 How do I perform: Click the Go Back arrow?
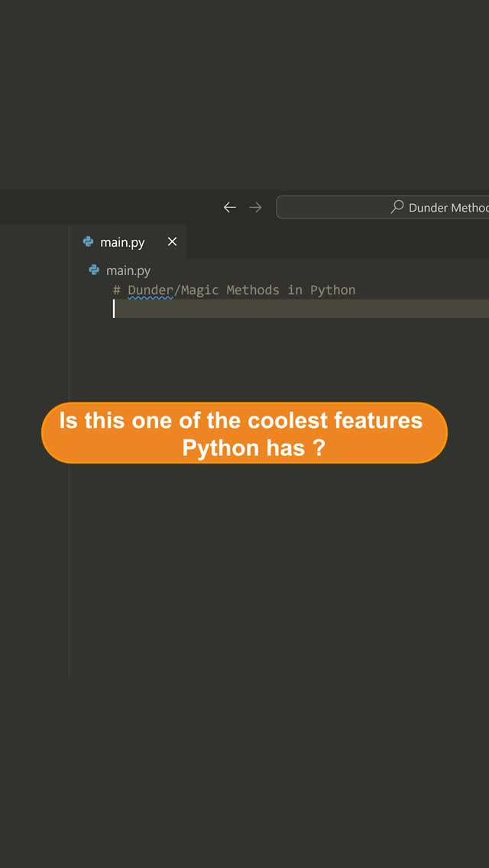pyautogui.click(x=229, y=207)
